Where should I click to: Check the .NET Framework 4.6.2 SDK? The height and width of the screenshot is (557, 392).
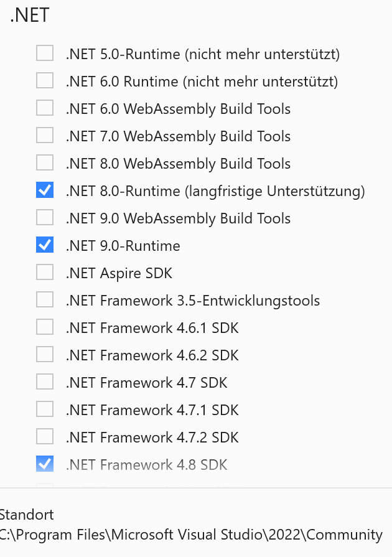coord(44,354)
